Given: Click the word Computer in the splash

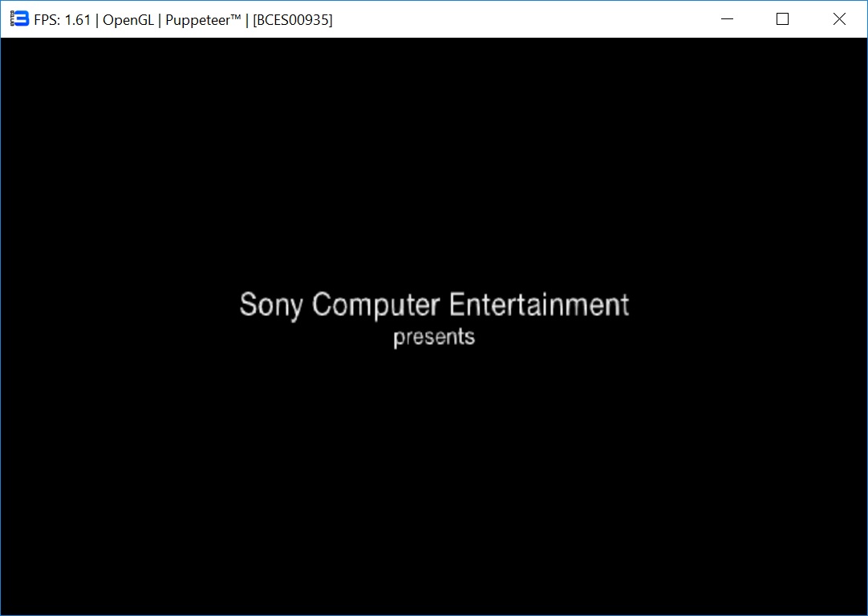Looking at the screenshot, I should [x=375, y=306].
